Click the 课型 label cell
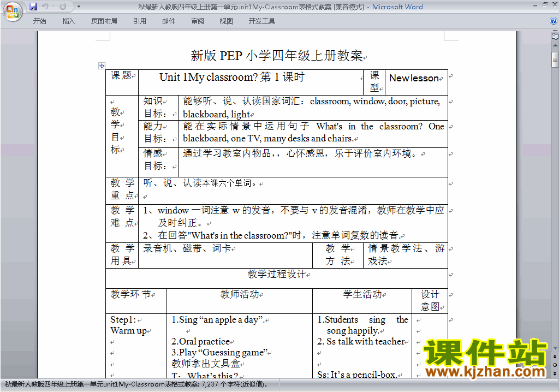 click(374, 81)
